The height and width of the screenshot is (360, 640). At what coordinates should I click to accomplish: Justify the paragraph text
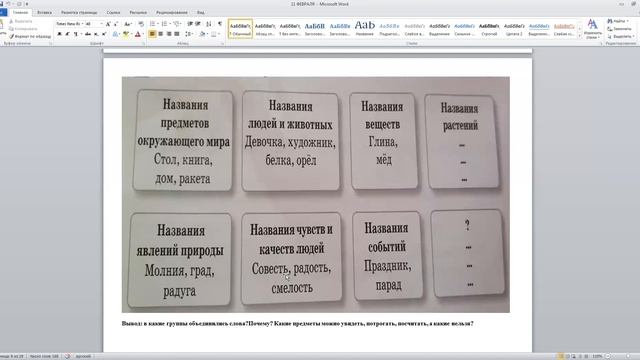click(177, 34)
